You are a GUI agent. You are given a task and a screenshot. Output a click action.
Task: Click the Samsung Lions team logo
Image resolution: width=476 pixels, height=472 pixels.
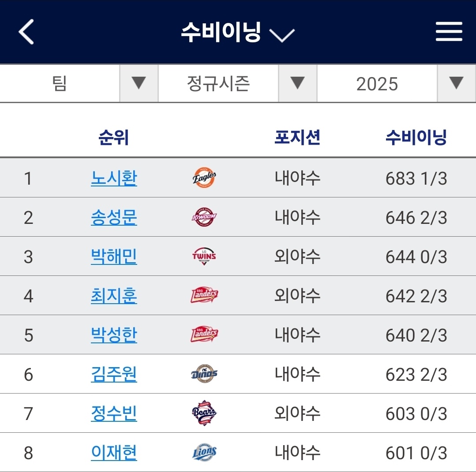pyautogui.click(x=204, y=453)
